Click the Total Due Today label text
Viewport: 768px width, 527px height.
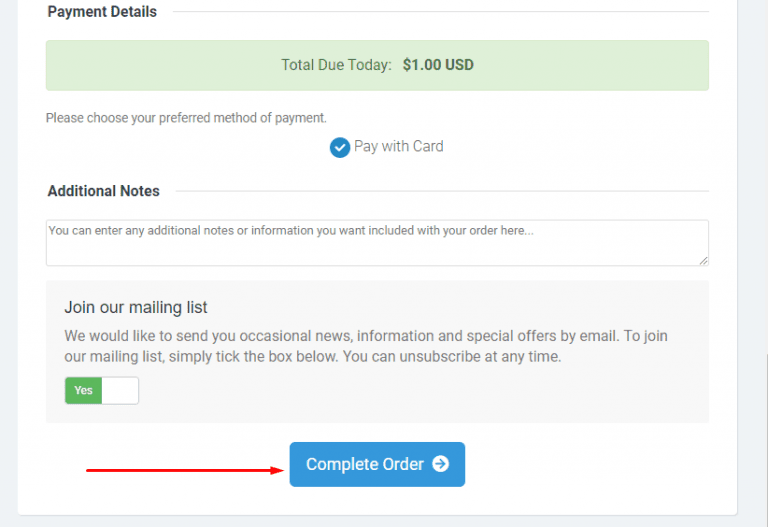pos(336,65)
